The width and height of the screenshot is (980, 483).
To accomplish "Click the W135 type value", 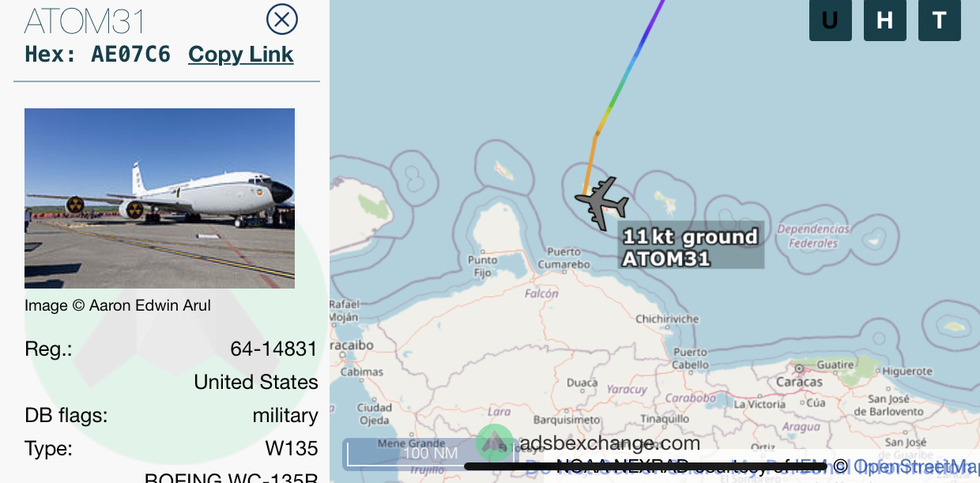I will [292, 449].
